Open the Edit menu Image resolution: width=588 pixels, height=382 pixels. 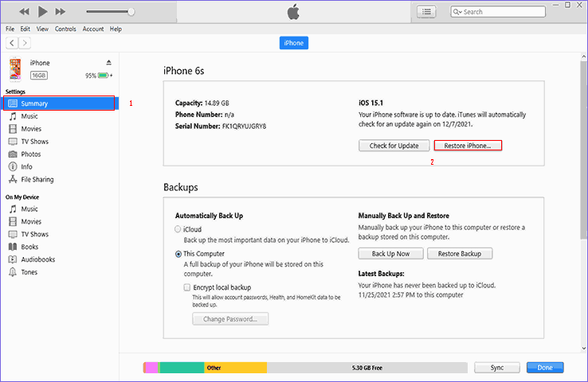[x=25, y=29]
